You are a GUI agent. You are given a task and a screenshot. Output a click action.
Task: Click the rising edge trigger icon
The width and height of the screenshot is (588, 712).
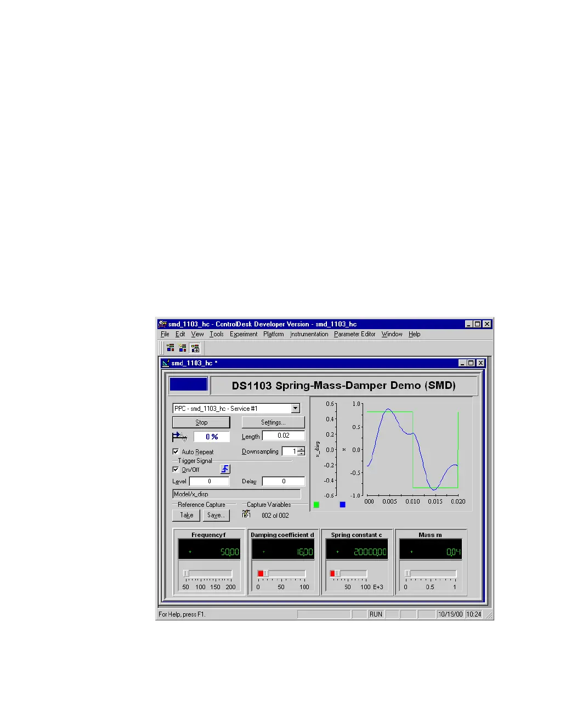[x=225, y=469]
